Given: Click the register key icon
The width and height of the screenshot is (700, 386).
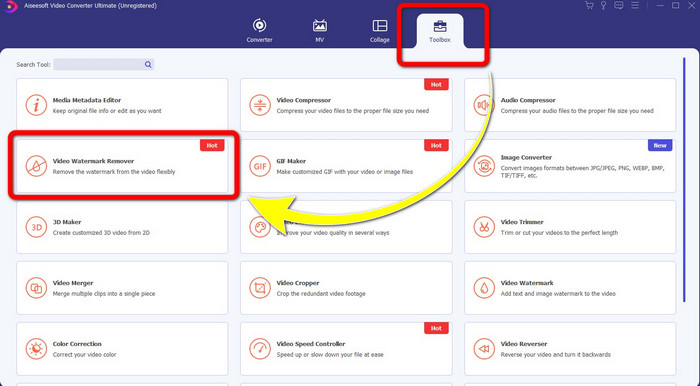Looking at the screenshot, I should [x=604, y=5].
